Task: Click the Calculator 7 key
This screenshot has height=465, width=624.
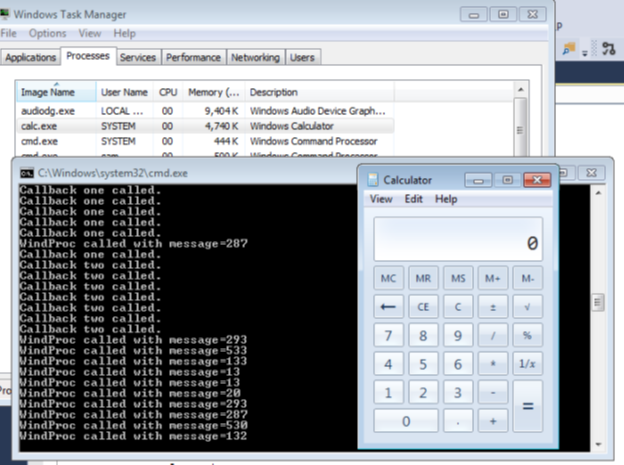Action: click(x=388, y=335)
